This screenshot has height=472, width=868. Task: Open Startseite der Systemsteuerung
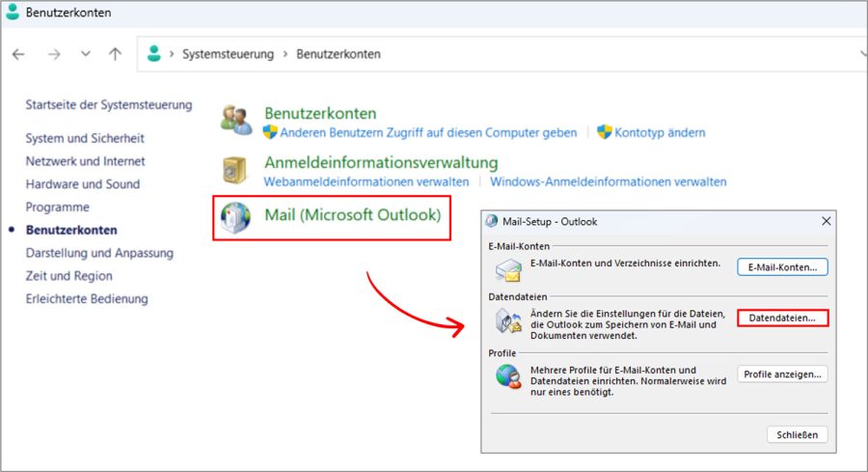pyautogui.click(x=109, y=104)
